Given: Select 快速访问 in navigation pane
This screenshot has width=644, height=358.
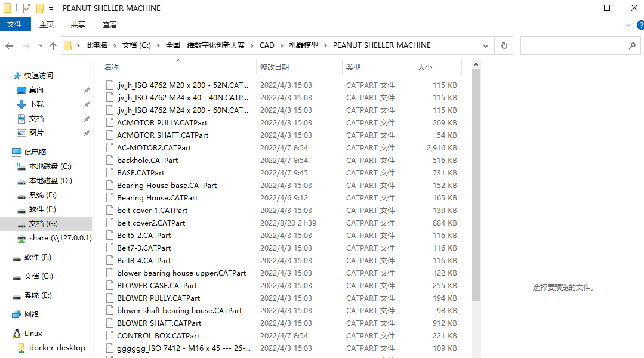Looking at the screenshot, I should click(39, 76).
